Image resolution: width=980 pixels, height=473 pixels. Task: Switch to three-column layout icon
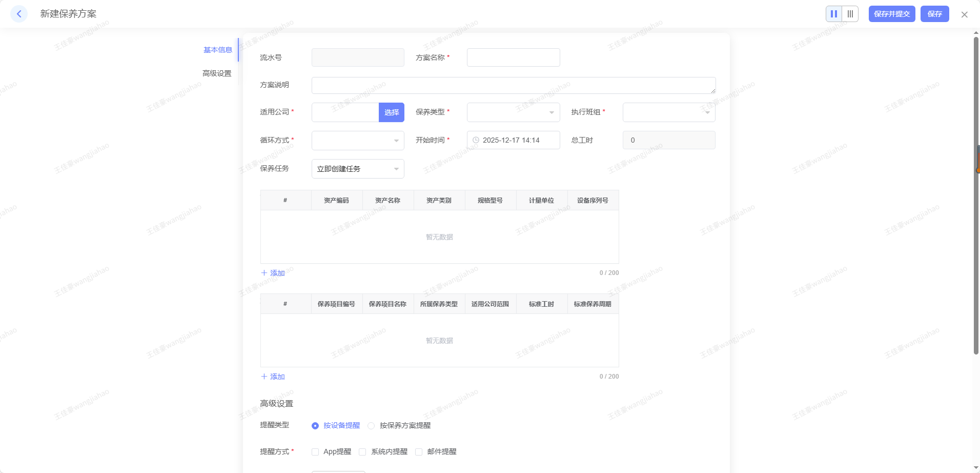[x=850, y=14]
